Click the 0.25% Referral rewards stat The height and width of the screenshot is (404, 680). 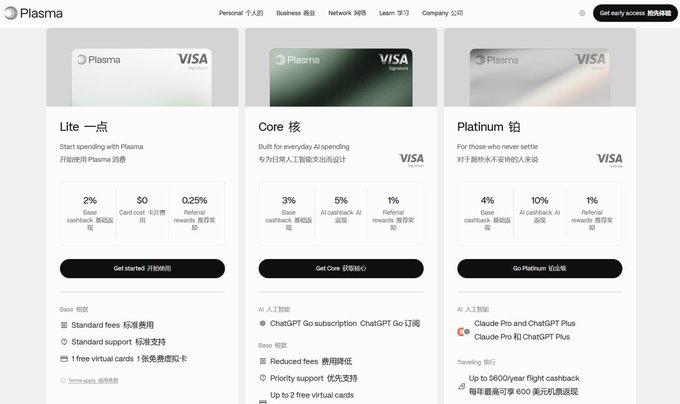pyautogui.click(x=194, y=213)
